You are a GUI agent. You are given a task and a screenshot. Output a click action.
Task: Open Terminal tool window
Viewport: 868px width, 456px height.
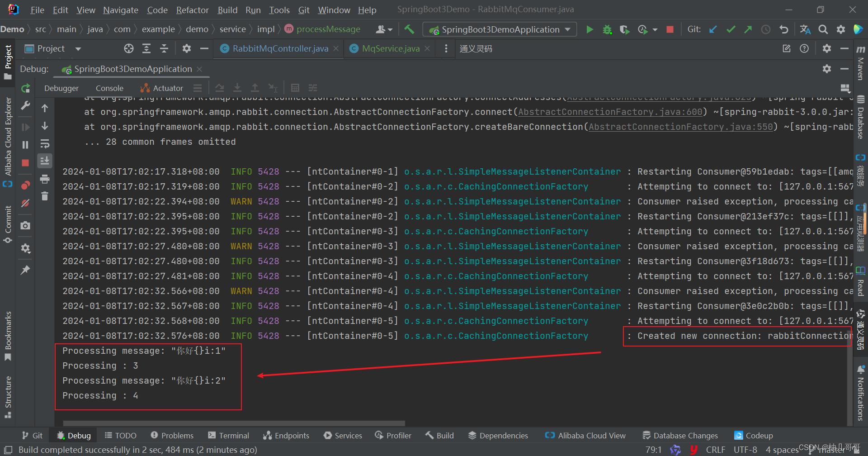[x=229, y=436]
